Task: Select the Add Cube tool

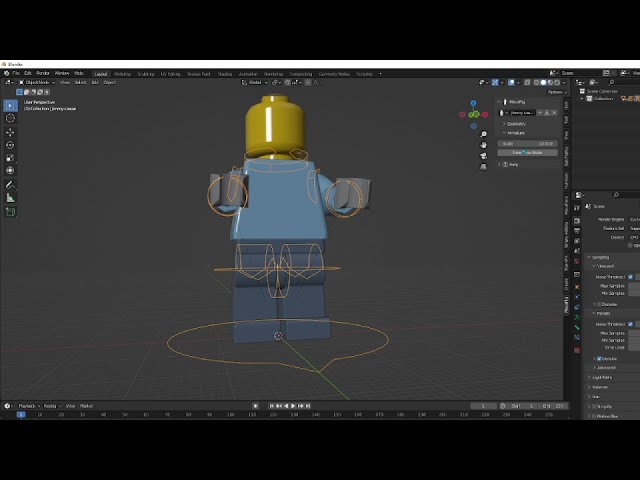Action: point(10,212)
